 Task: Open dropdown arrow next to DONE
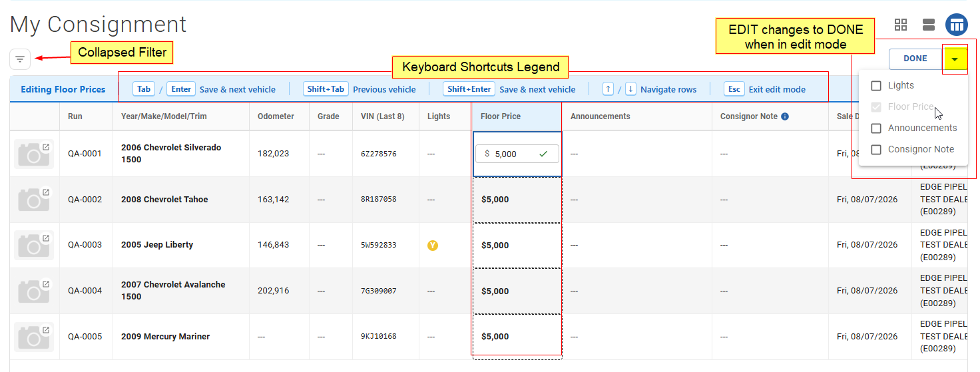tap(955, 59)
